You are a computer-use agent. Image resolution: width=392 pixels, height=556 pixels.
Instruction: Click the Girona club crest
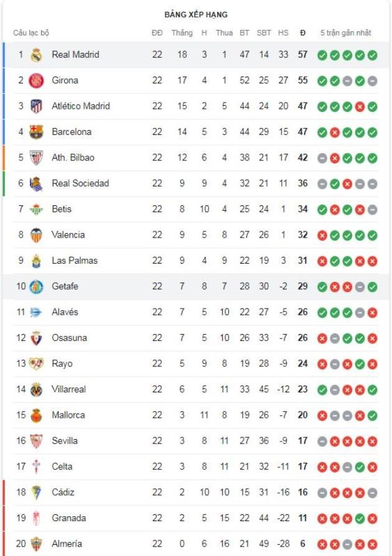tap(36, 80)
